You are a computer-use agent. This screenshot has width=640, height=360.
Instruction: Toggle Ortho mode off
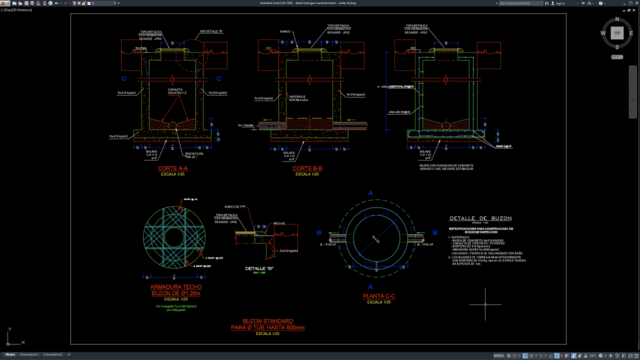tap(525, 356)
